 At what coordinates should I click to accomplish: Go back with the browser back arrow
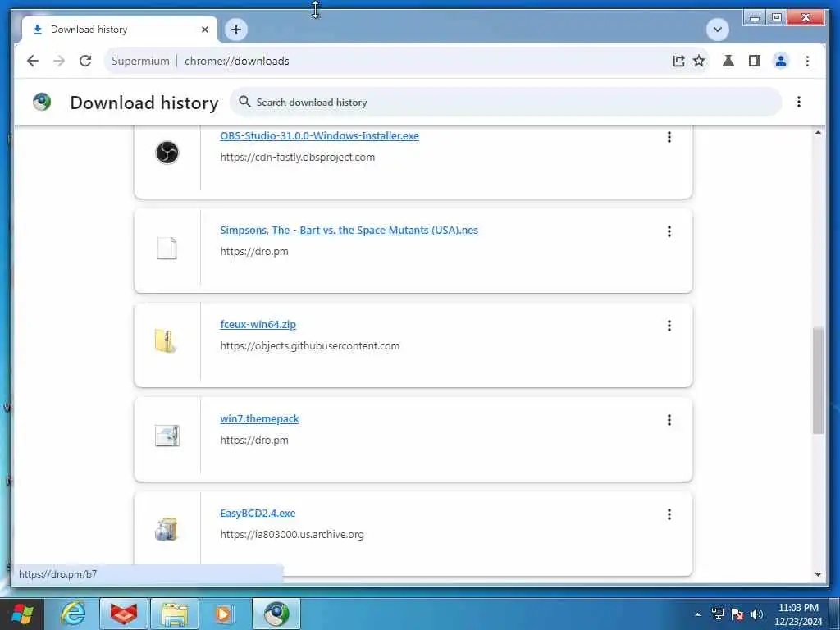[33, 61]
